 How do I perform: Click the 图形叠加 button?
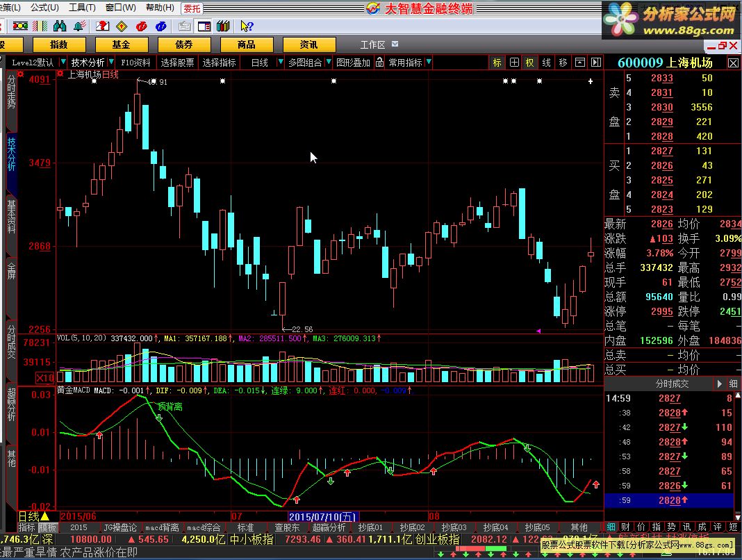(x=353, y=63)
